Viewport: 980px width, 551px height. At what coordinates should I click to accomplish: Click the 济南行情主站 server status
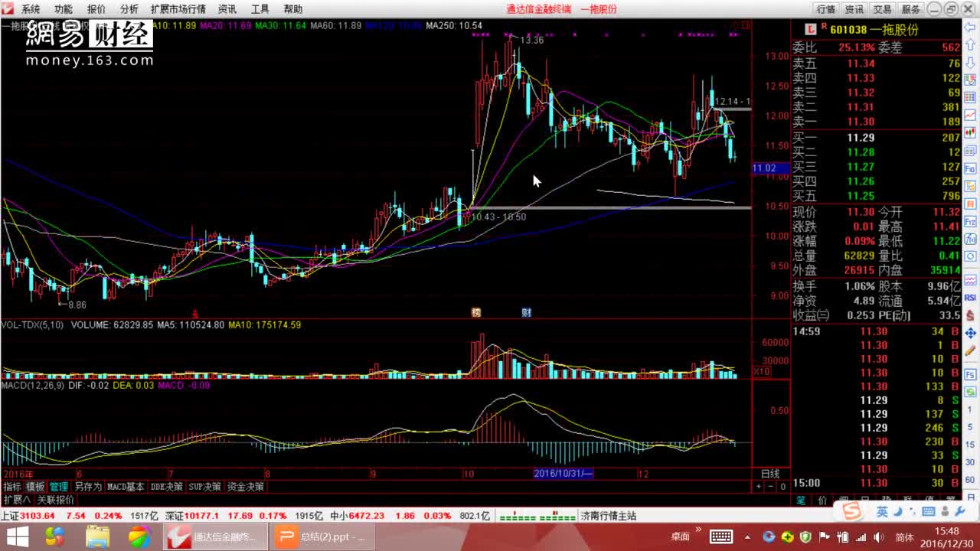click(x=609, y=516)
